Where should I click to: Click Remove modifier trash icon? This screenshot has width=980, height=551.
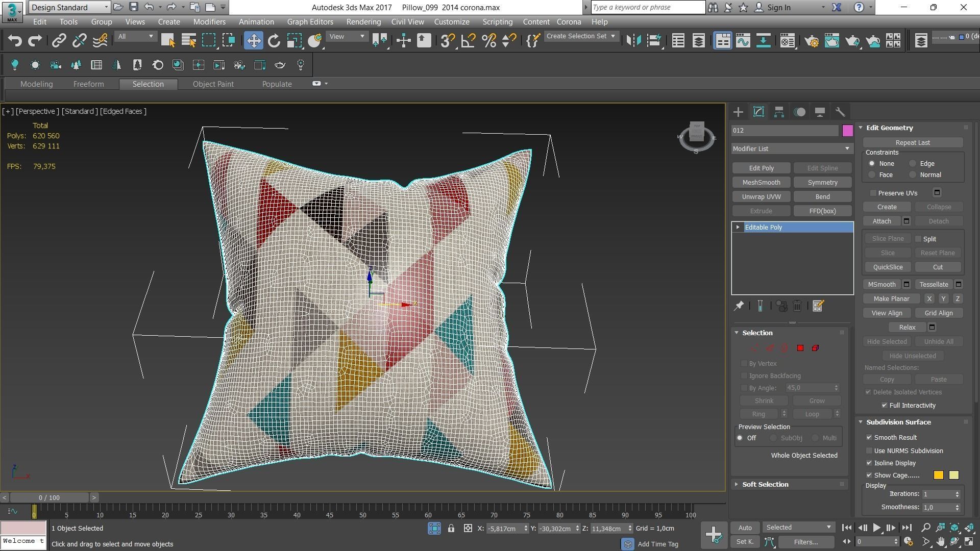[x=797, y=306]
